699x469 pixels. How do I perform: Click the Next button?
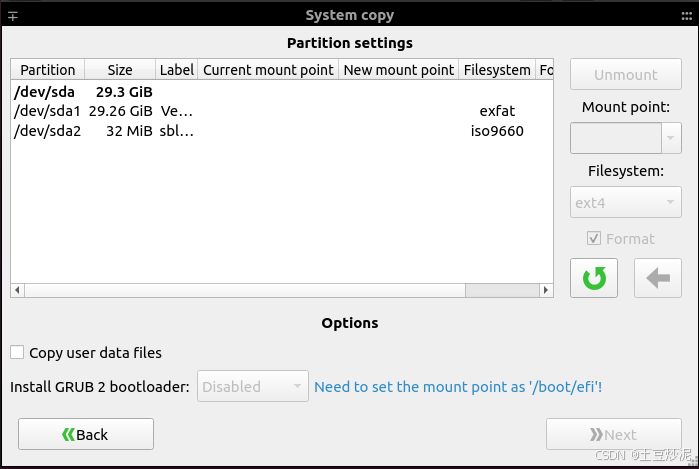(614, 434)
